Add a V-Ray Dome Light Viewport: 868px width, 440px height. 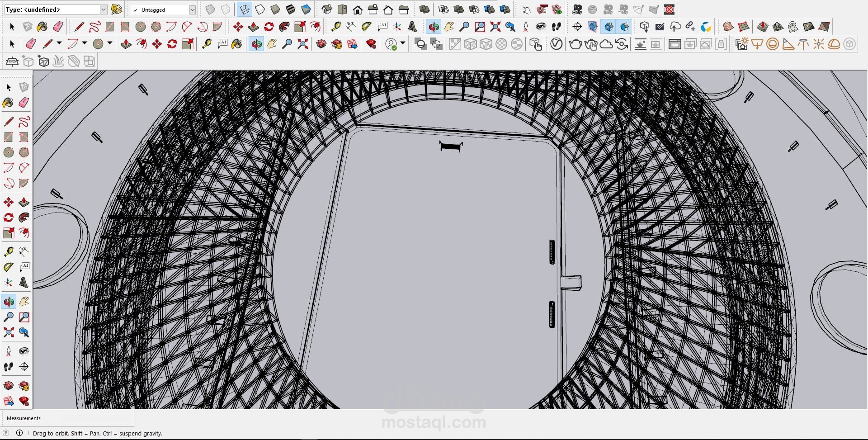click(x=834, y=44)
